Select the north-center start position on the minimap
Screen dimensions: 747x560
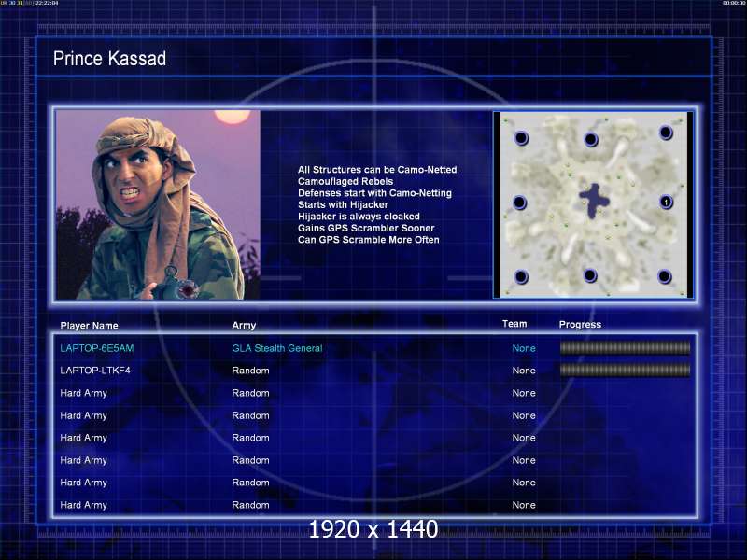tap(591, 139)
